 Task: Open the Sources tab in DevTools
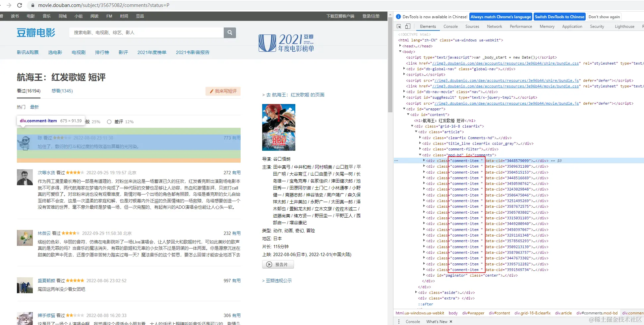472,27
